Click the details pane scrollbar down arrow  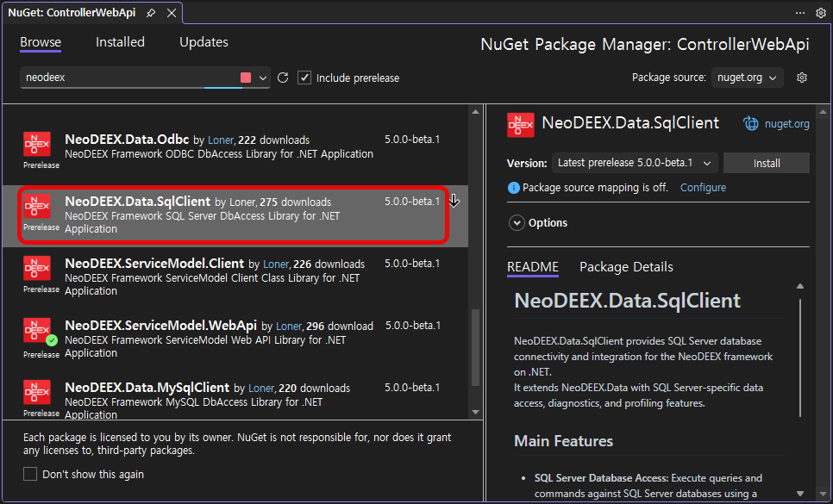823,494
